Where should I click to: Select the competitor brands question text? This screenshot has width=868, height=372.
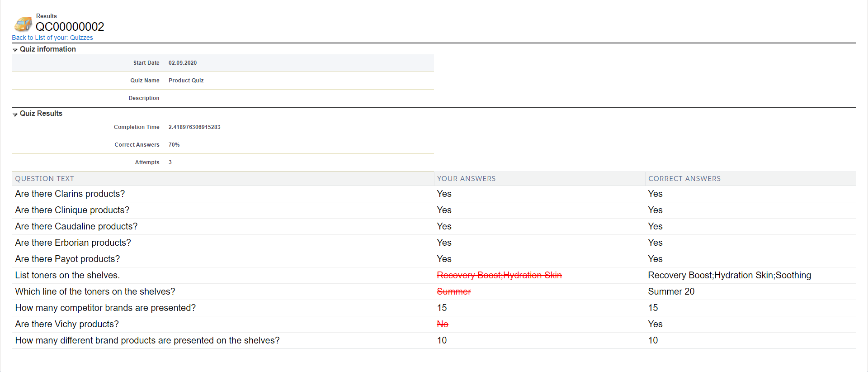coord(105,308)
